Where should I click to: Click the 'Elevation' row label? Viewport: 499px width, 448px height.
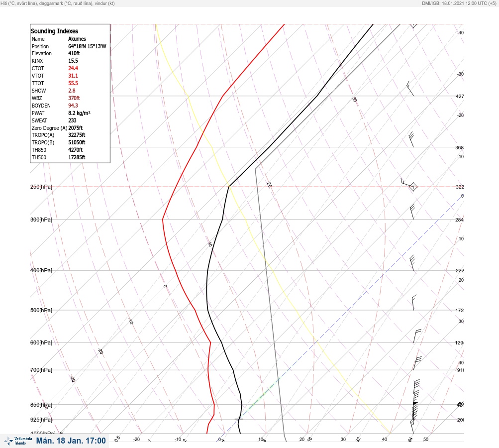pos(42,53)
